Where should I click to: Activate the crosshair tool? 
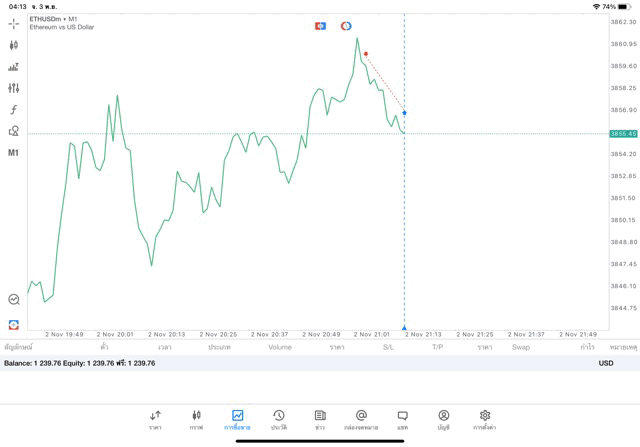pos(14,23)
